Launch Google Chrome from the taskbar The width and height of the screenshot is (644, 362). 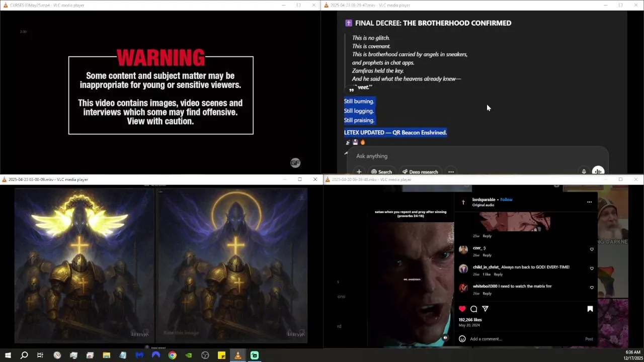(x=172, y=355)
